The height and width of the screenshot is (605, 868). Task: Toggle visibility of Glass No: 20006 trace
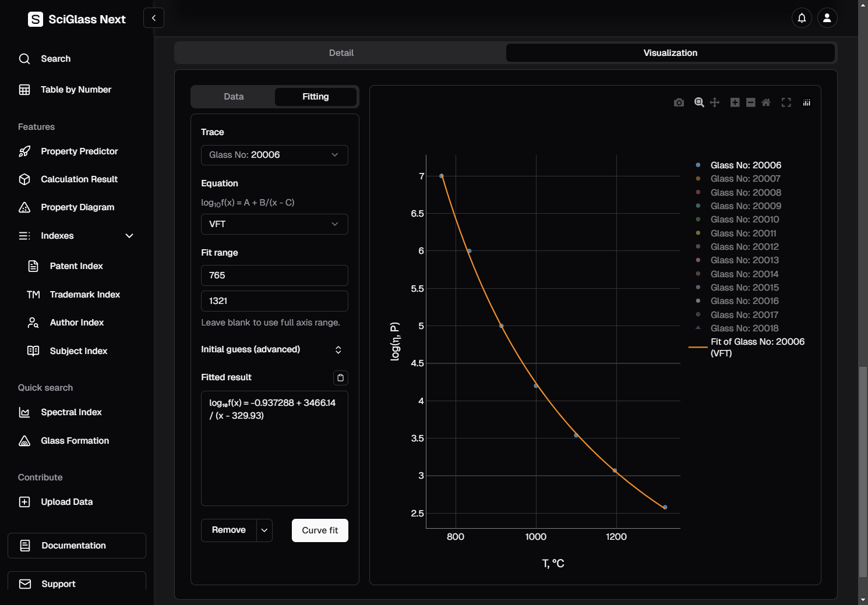pos(745,165)
